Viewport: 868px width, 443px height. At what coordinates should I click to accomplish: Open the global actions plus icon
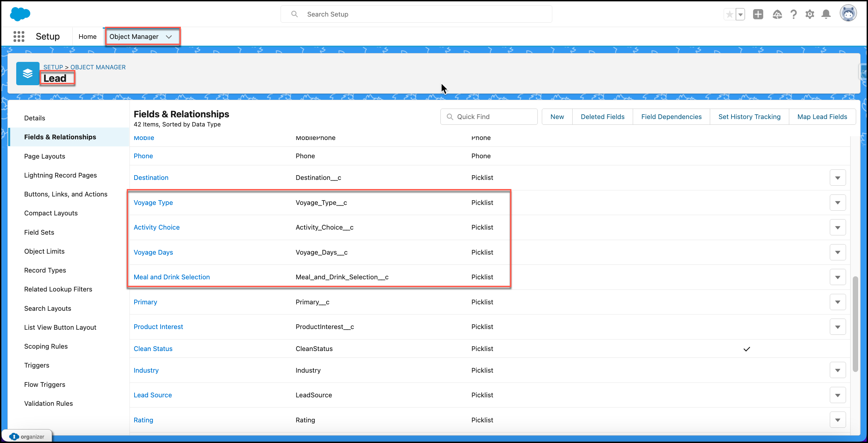[x=758, y=14]
